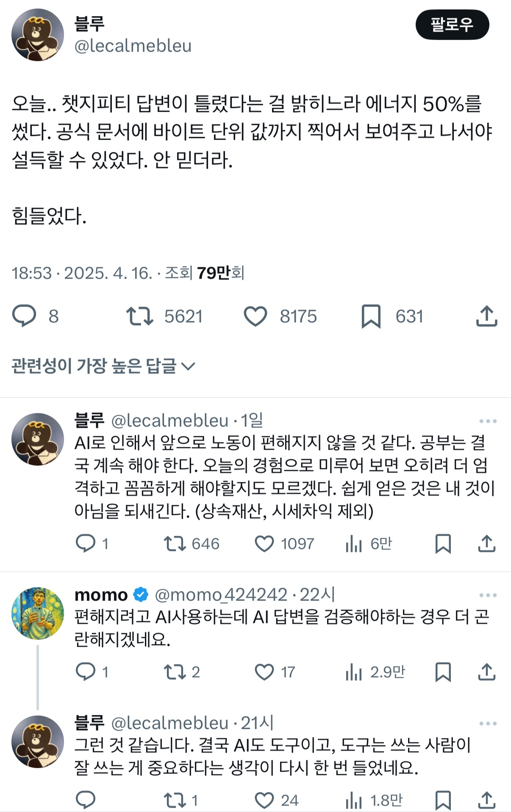Share the main tweet
The height and width of the screenshot is (812, 511).
click(x=486, y=316)
